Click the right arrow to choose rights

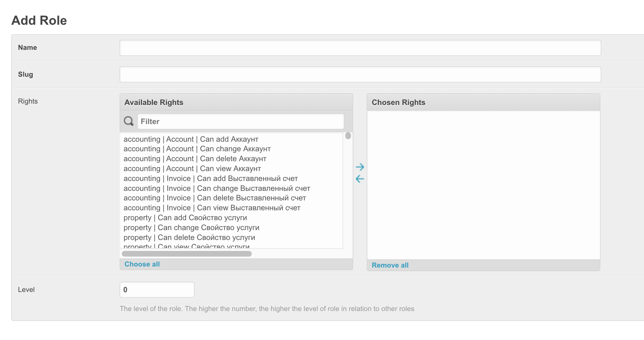pos(360,167)
